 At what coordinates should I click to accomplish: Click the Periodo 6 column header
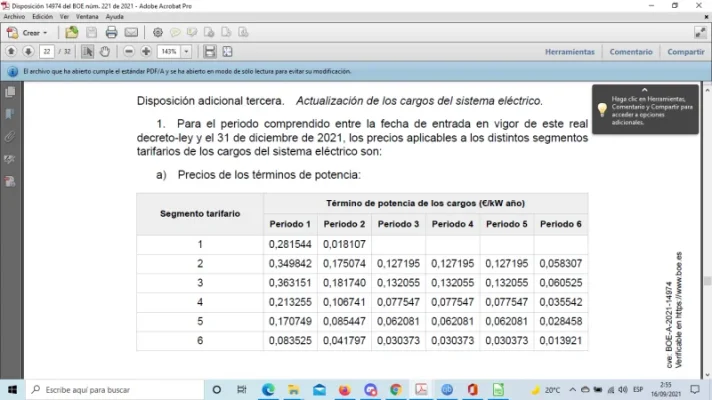pos(561,224)
